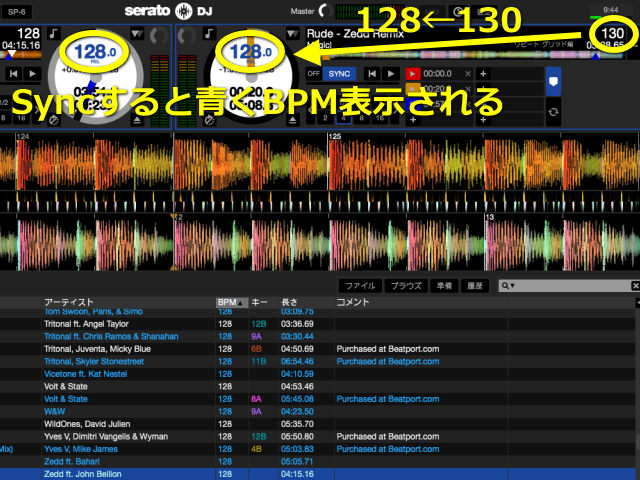Open the SP-6 sampler panel
Viewport: 640px width, 480px height.
16,12
